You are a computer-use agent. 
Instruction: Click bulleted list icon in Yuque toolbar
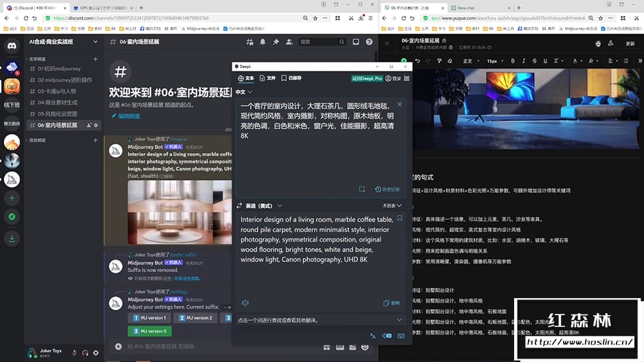point(625,60)
